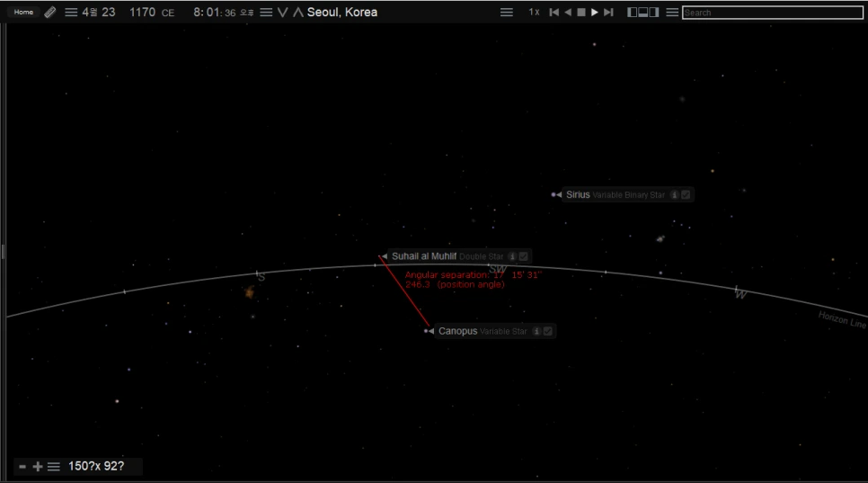Open info for Sirius
Screen dimensions: 868x483
click(x=674, y=194)
